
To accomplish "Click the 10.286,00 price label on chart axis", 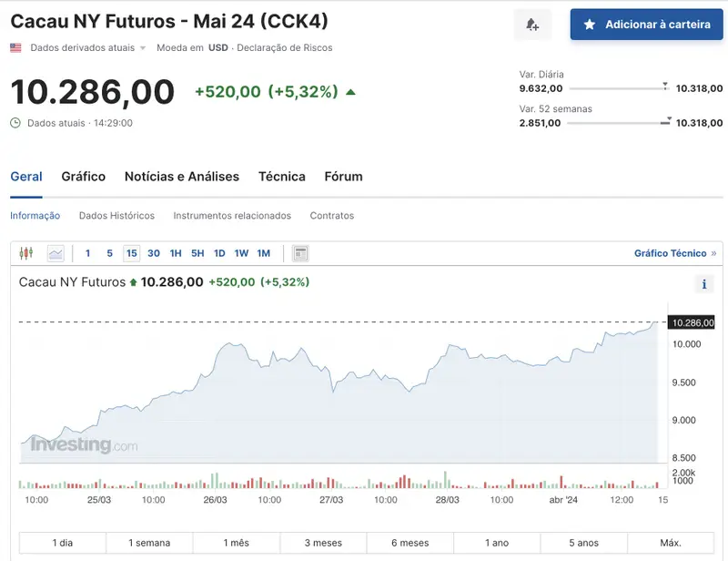I will coord(692,322).
